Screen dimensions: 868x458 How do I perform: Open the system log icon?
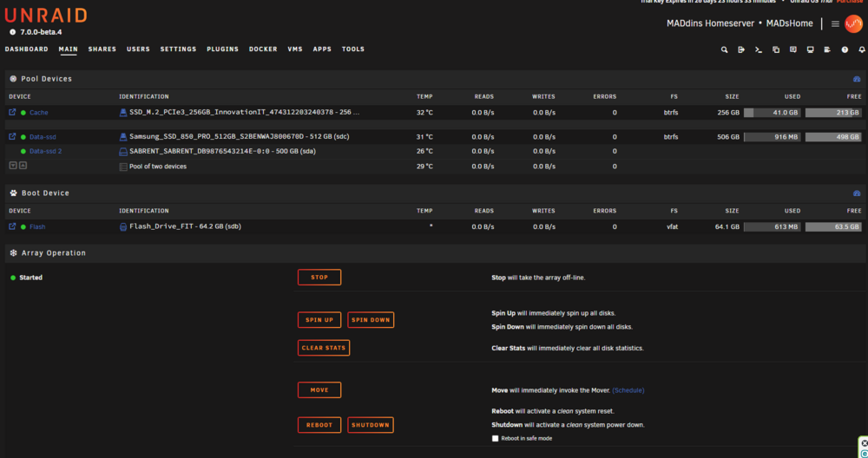pyautogui.click(x=827, y=49)
